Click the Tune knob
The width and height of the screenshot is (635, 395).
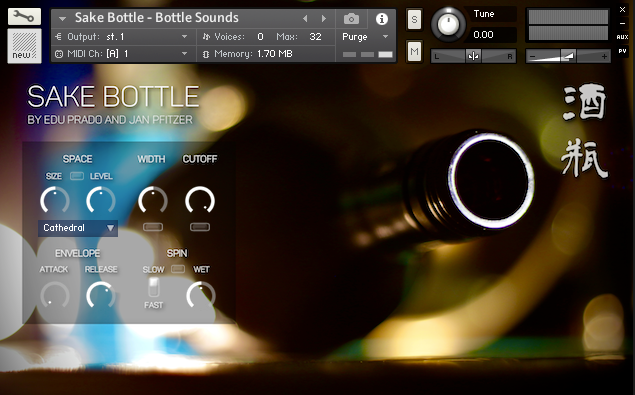click(448, 24)
